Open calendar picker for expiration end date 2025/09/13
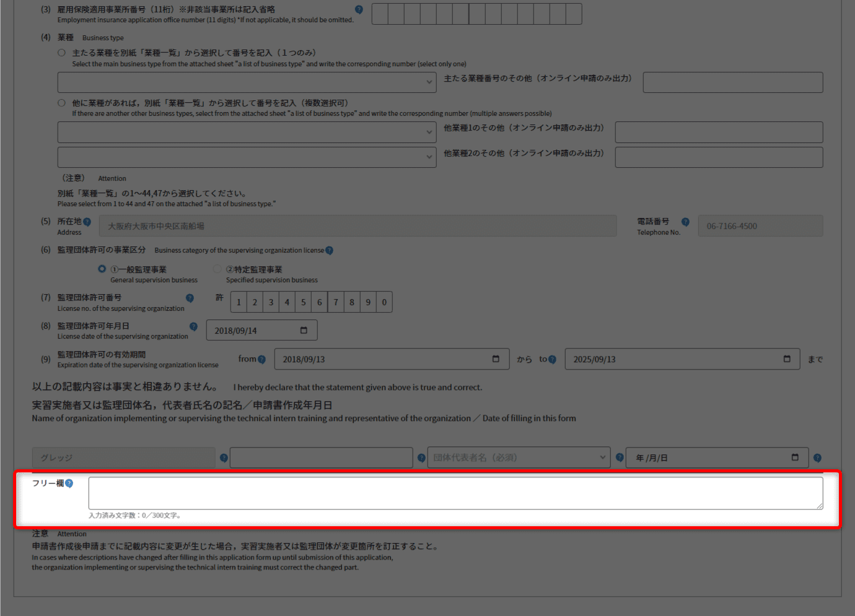The image size is (855, 616). [x=787, y=359]
